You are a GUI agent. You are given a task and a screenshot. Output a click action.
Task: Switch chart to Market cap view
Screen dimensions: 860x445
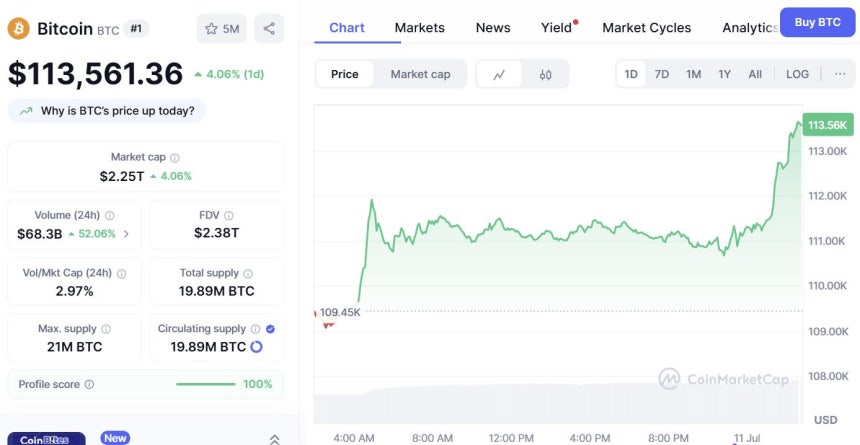click(x=420, y=74)
